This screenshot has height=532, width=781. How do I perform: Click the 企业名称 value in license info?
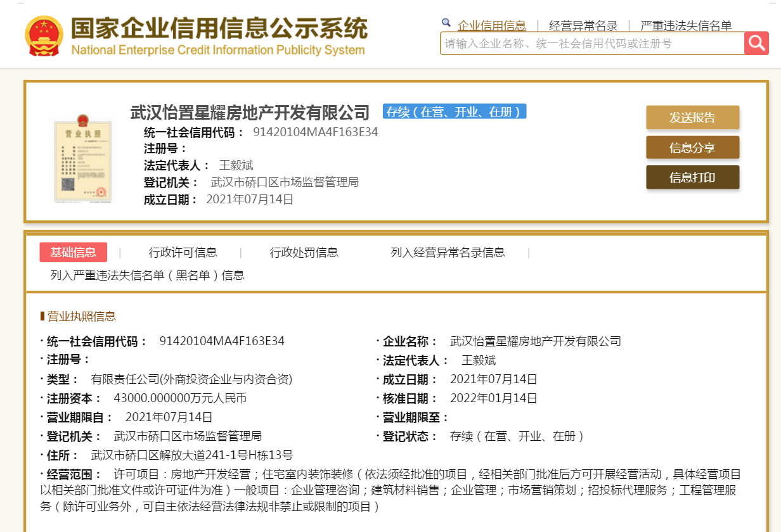pos(535,341)
